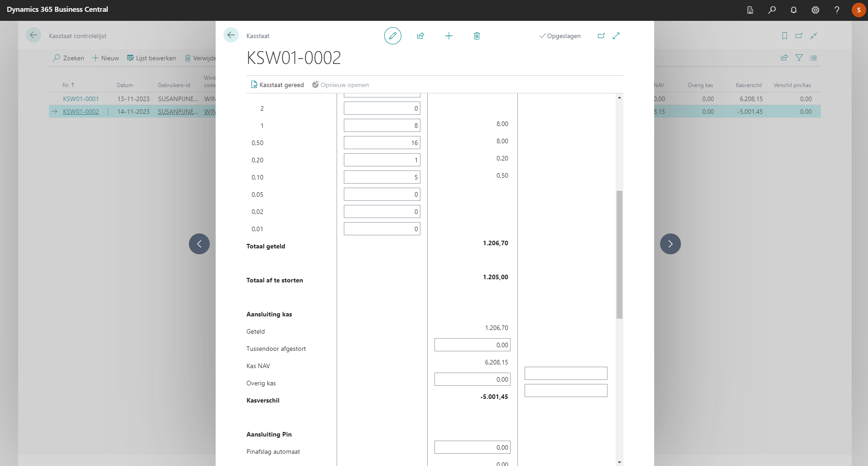This screenshot has width=868, height=466.
Task: Click remark field next to Kasverschil
Action: (566, 391)
